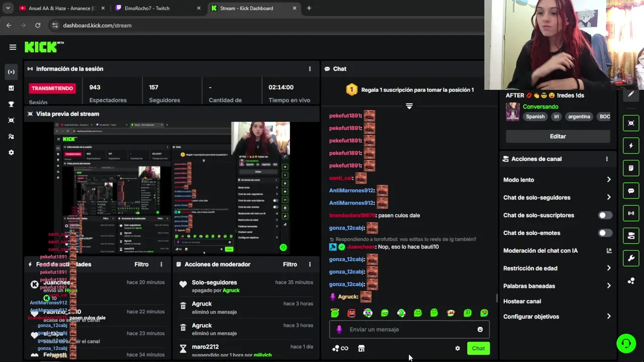Viewport: 644px width, 362px height.
Task: Click Hostear canal
Action: [522, 301]
